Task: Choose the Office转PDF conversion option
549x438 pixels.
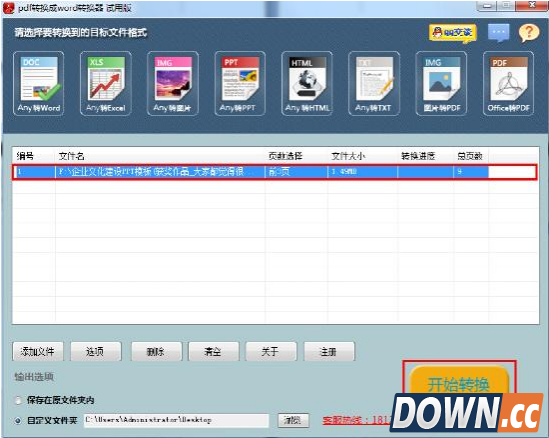Action: pos(508,83)
